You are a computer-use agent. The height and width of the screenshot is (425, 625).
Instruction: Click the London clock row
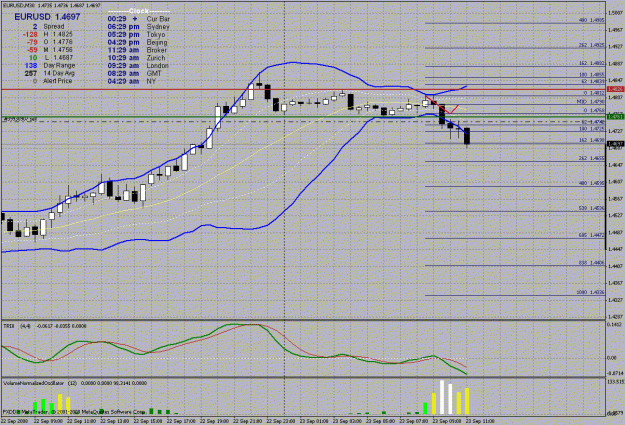138,65
